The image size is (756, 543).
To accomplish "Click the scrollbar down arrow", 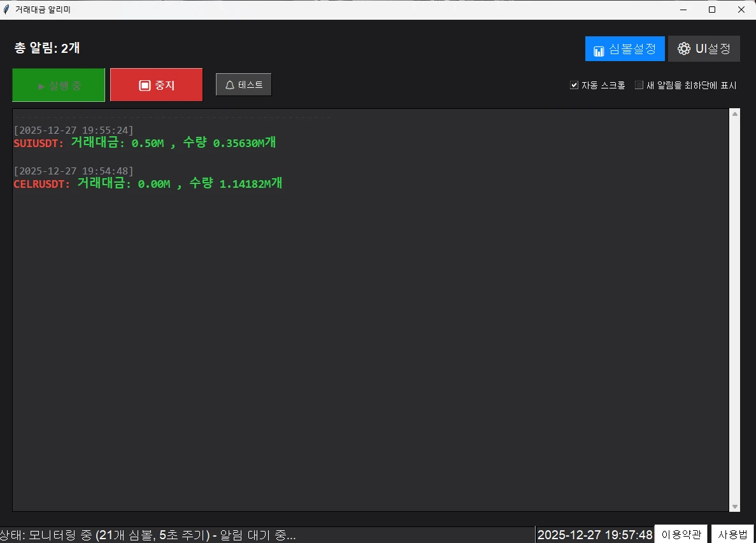I will tap(735, 506).
